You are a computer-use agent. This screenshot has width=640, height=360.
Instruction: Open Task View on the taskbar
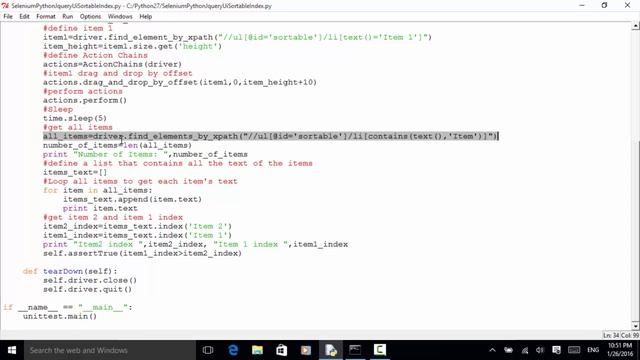pyautogui.click(x=208, y=350)
